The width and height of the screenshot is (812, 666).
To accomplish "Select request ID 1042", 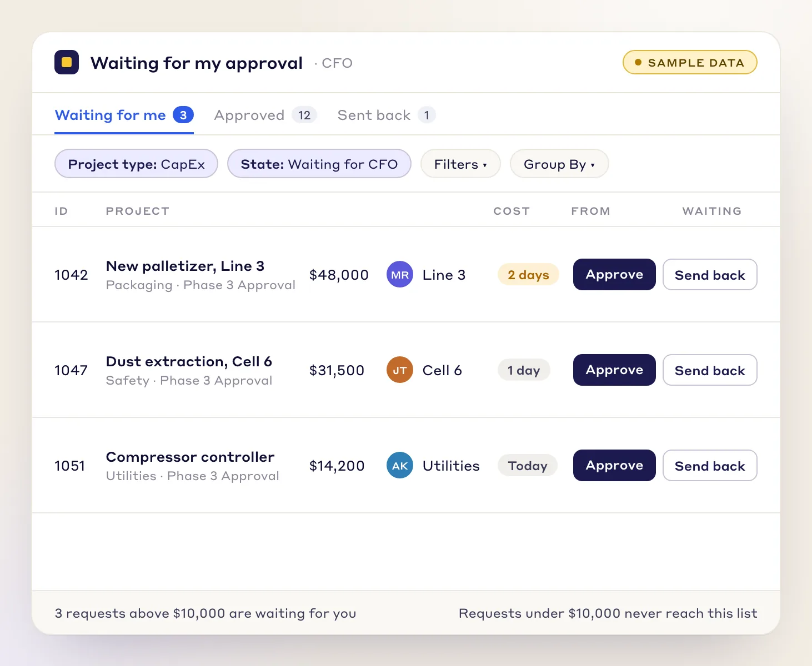I will click(x=71, y=275).
